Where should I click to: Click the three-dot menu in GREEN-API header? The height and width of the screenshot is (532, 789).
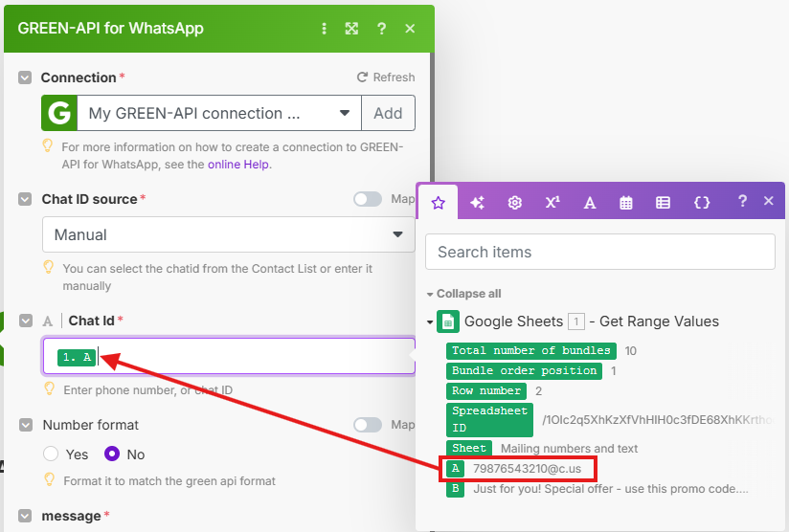[325, 29]
